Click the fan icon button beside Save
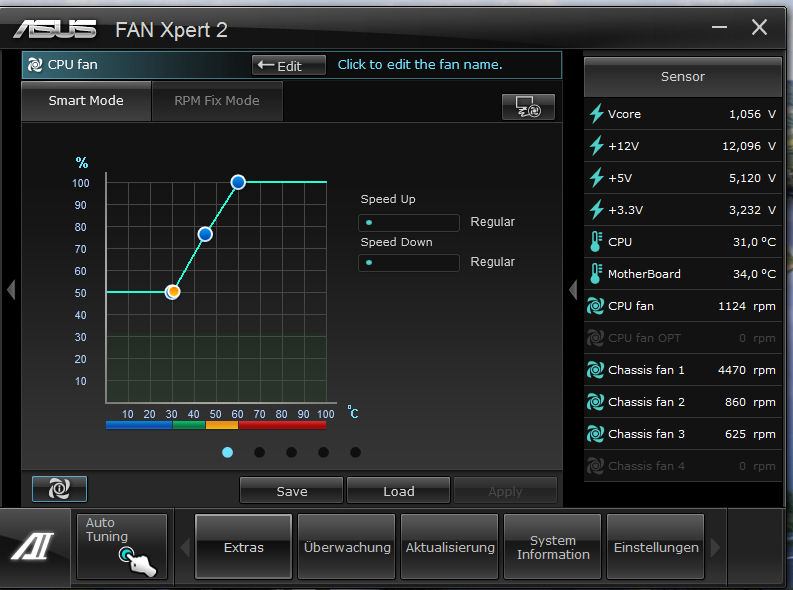793x590 pixels. click(x=59, y=489)
